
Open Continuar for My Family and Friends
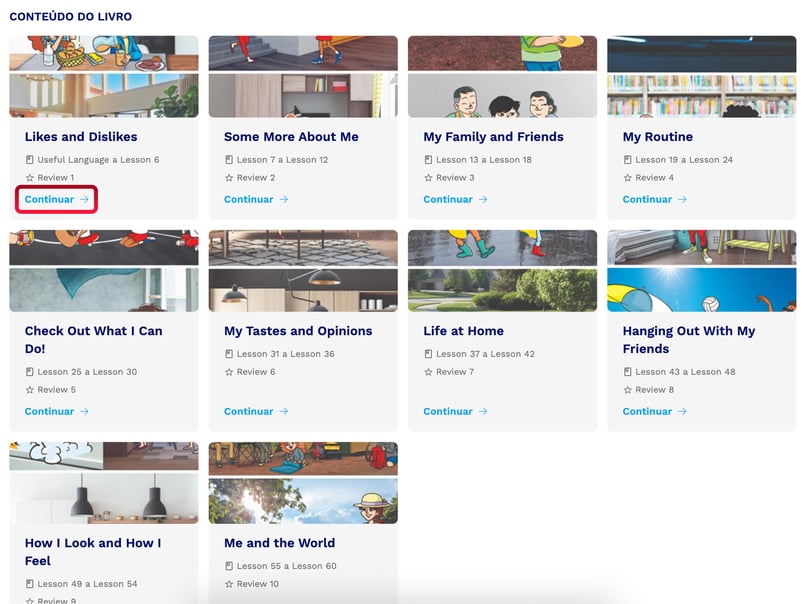click(455, 199)
